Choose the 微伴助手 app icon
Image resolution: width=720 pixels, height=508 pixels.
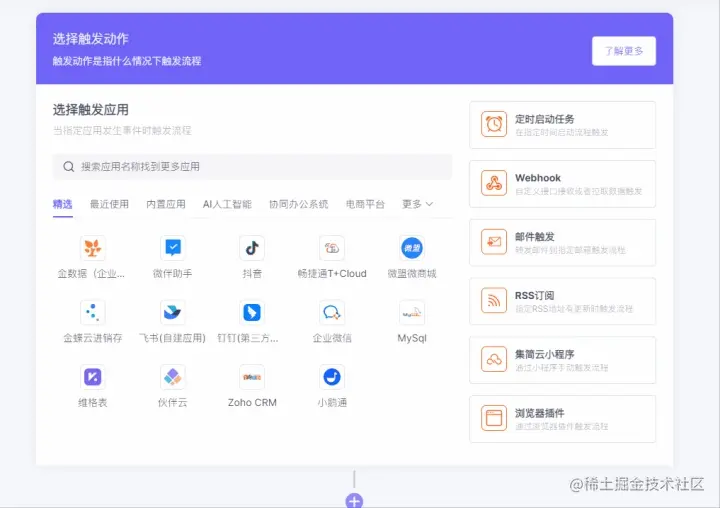coord(172,248)
